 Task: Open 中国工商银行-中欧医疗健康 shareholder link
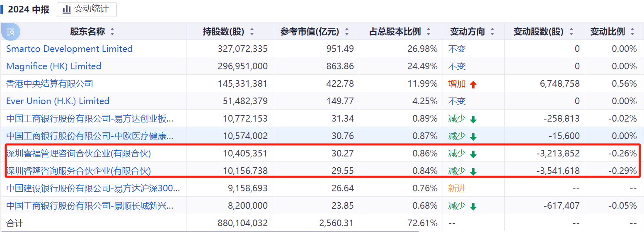click(90, 136)
